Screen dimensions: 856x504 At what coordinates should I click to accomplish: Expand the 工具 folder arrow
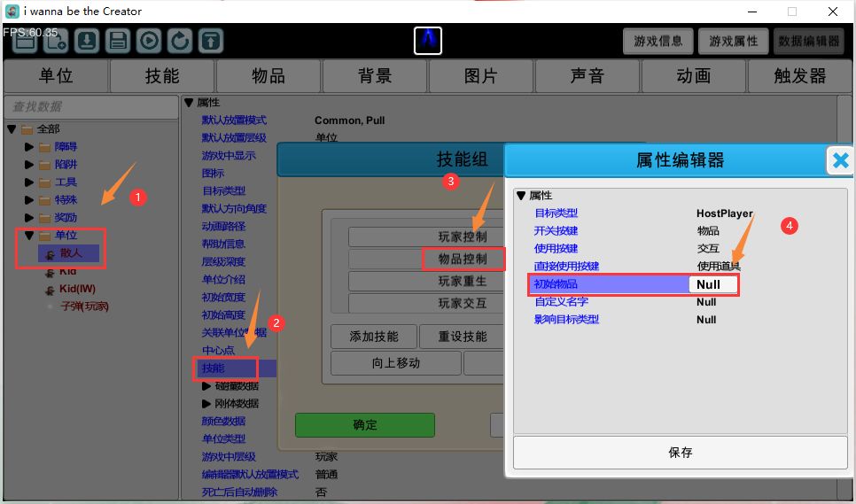coord(29,182)
